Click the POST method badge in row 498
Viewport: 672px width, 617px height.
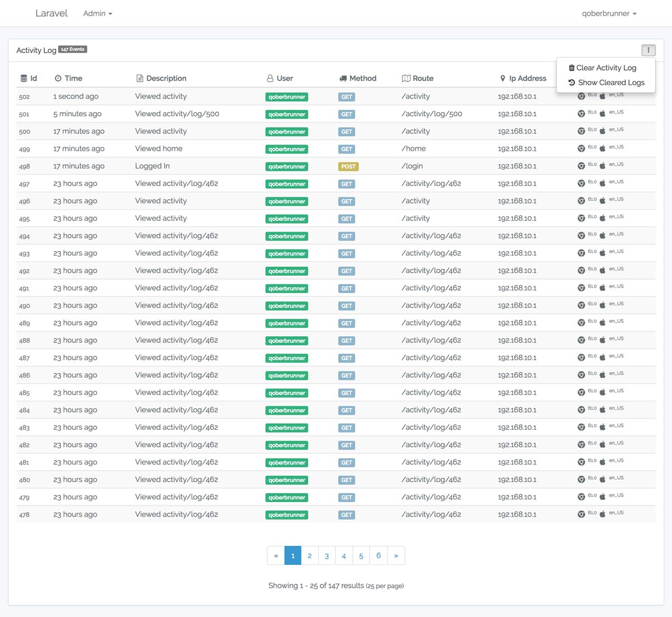click(x=348, y=166)
